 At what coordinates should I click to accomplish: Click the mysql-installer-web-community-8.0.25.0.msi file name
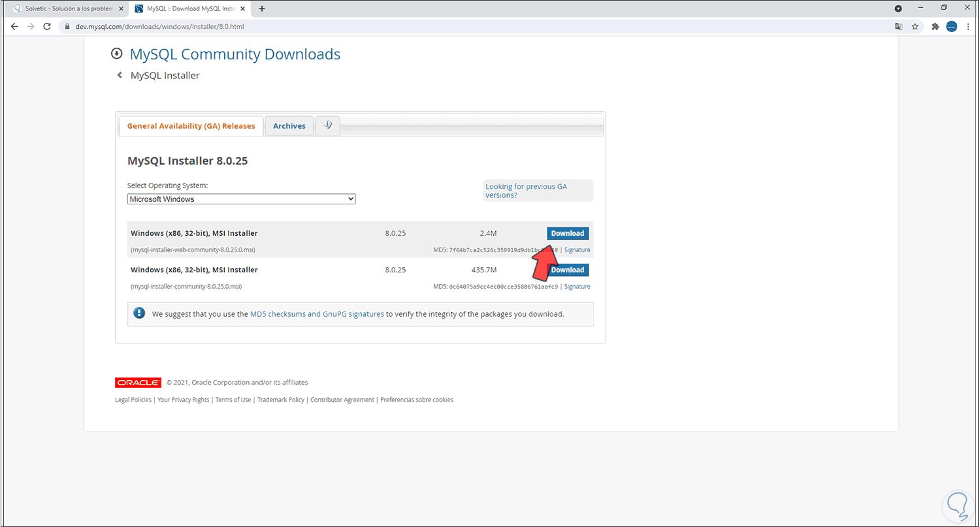pos(193,250)
